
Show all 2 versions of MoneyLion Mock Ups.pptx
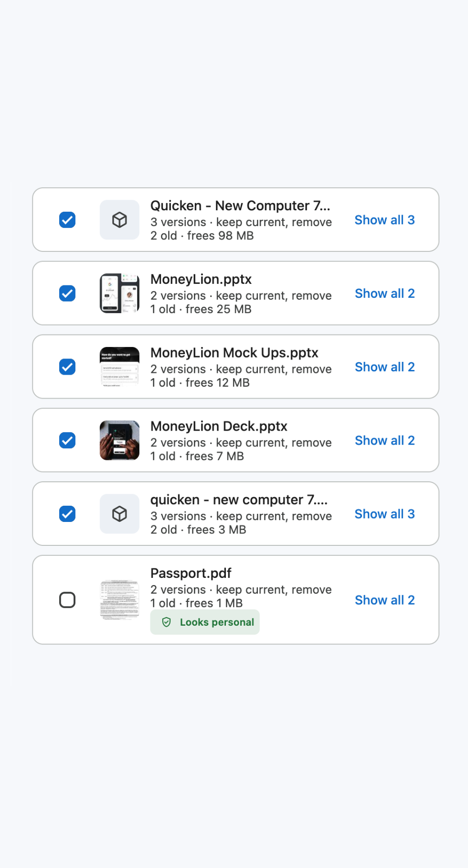(384, 367)
